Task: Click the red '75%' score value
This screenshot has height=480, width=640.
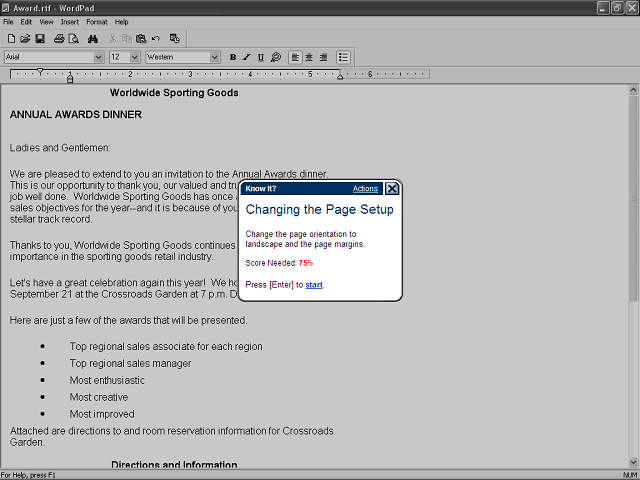Action: pos(306,263)
